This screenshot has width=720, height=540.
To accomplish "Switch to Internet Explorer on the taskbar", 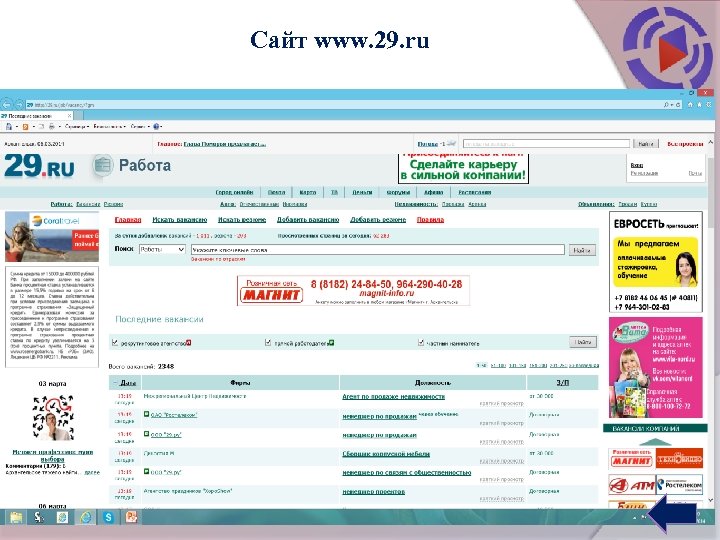I will pyautogui.click(x=85, y=518).
